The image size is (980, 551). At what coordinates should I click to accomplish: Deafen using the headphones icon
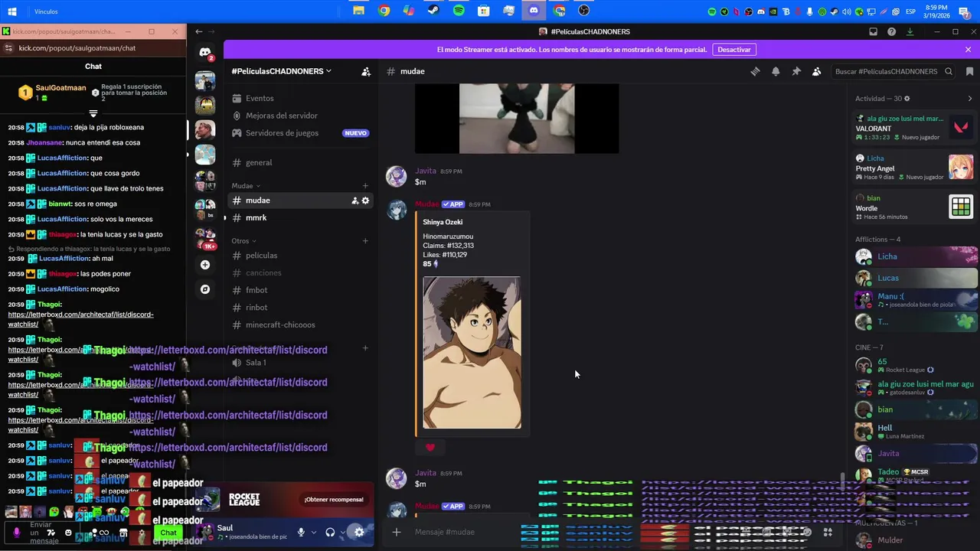(x=330, y=532)
